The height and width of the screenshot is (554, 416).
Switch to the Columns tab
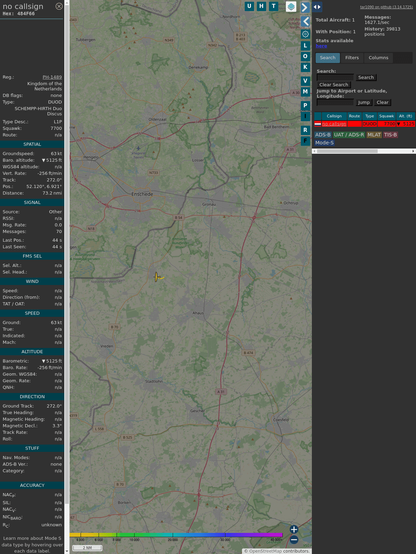[x=378, y=58]
